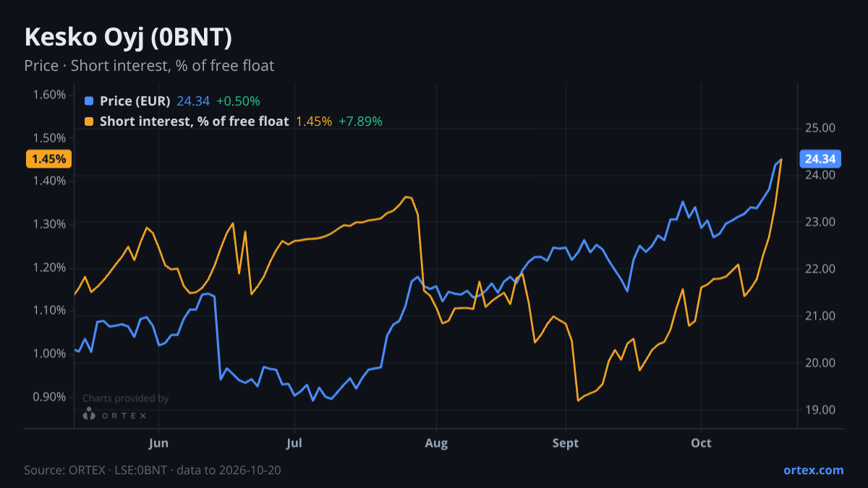Click the 1.20% left axis label

click(49, 267)
